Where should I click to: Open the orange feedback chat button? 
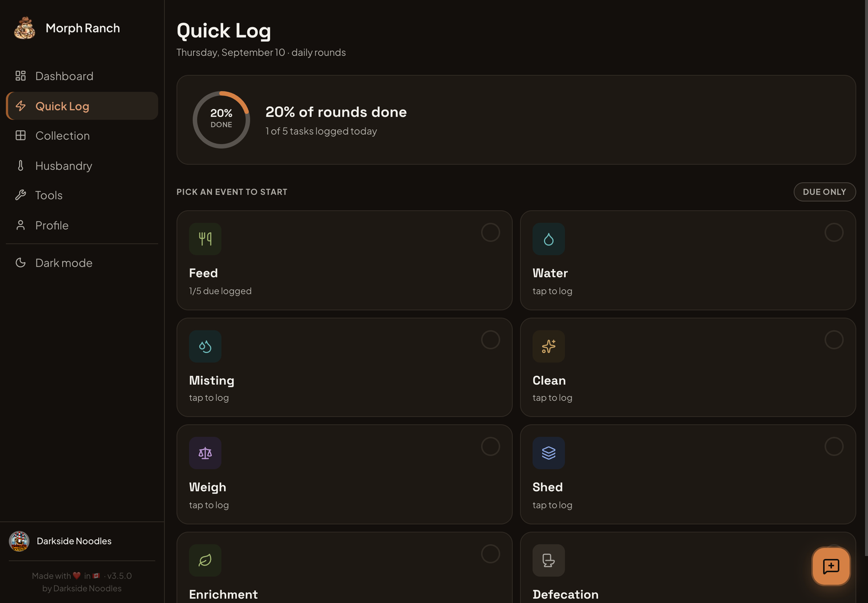[x=831, y=566]
